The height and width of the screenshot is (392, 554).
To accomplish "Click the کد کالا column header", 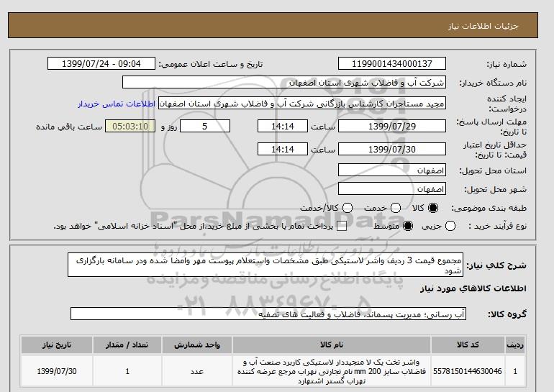I will (468, 345).
